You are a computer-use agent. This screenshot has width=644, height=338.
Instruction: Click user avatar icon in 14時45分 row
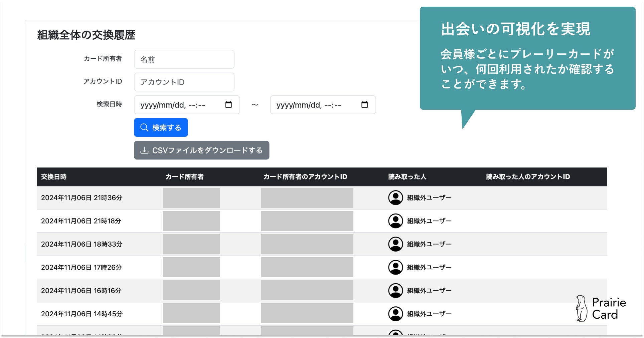(x=395, y=314)
